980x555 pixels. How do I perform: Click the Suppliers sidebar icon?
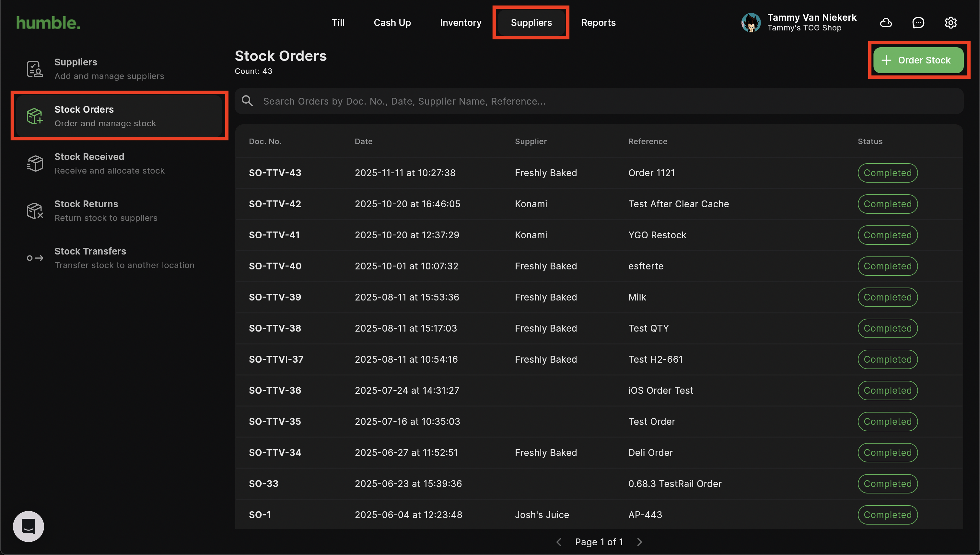pyautogui.click(x=34, y=69)
